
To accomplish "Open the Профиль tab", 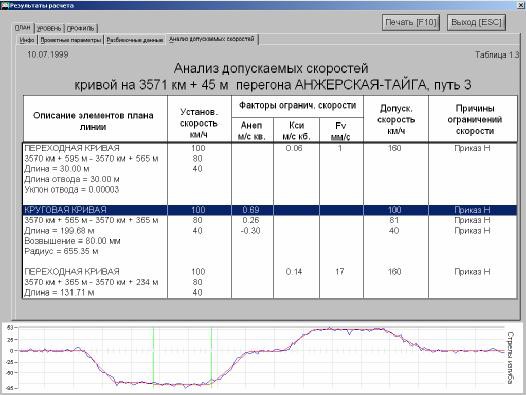I will [x=81, y=29].
